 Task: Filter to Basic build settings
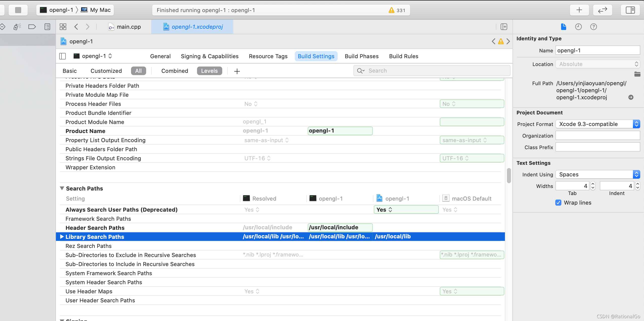point(70,71)
